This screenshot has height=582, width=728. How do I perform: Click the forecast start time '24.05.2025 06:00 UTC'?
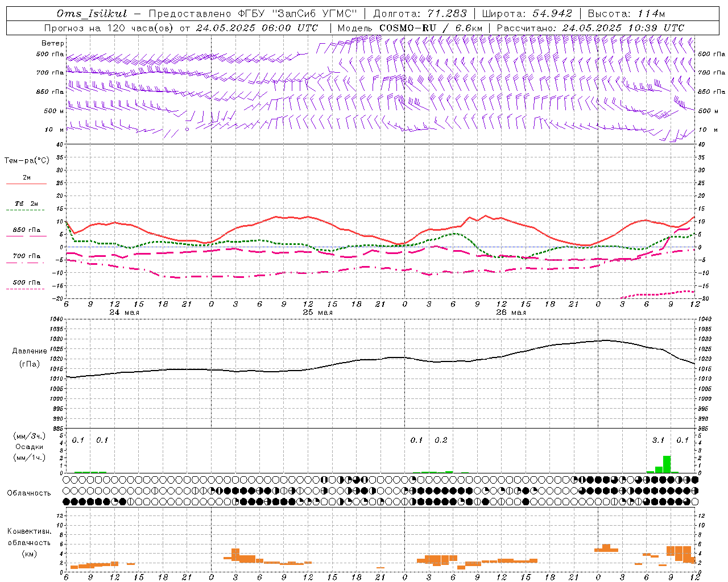257,28
